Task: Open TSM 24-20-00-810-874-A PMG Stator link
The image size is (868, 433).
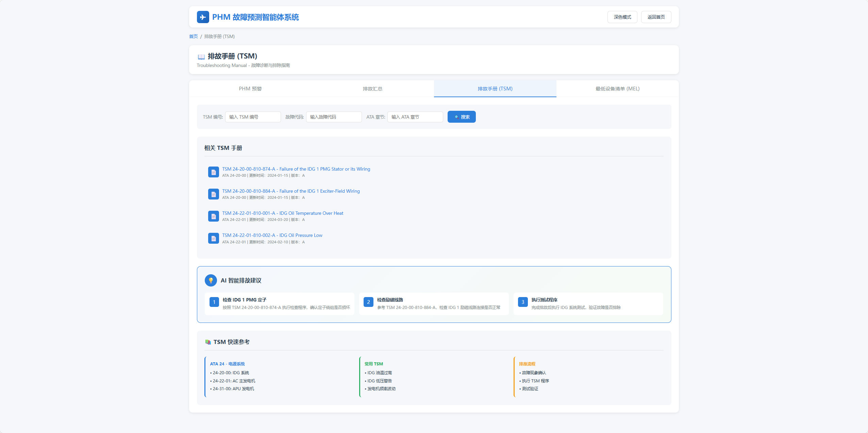Action: click(296, 169)
